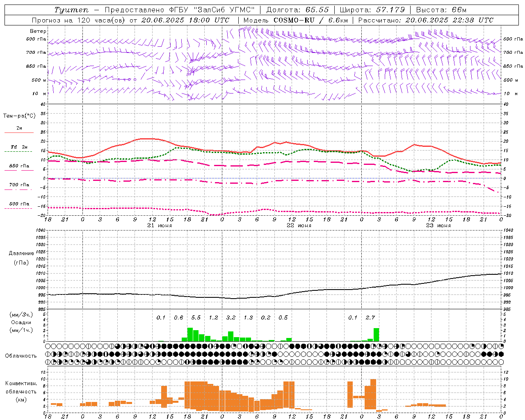Click the 3-hour precipitation total "1.2"
The image size is (525, 420).
point(213,317)
